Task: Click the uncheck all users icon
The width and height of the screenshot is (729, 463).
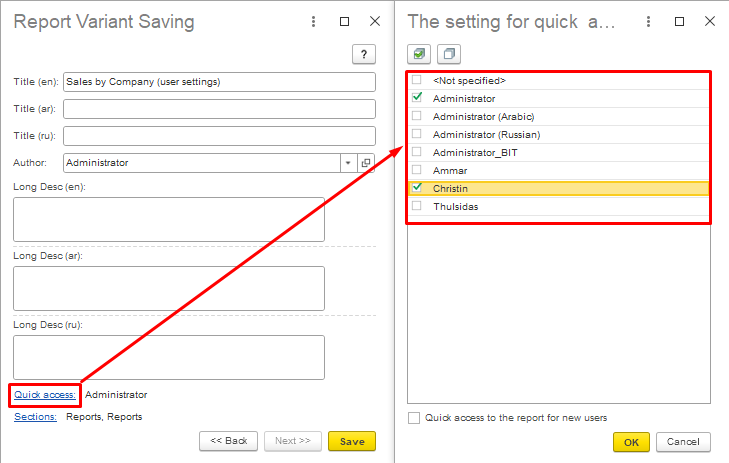Action: (x=448, y=54)
